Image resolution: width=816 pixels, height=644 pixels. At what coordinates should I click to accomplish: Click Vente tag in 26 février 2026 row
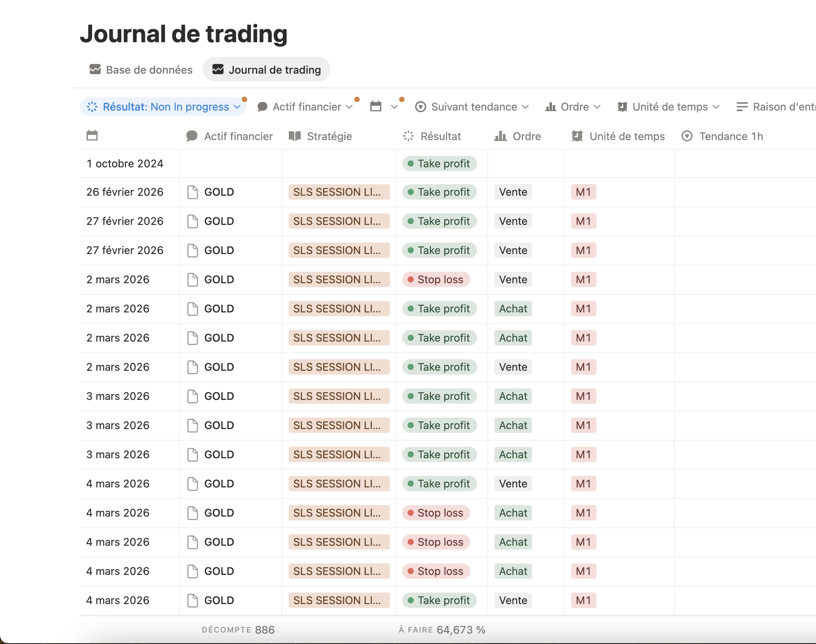click(513, 192)
